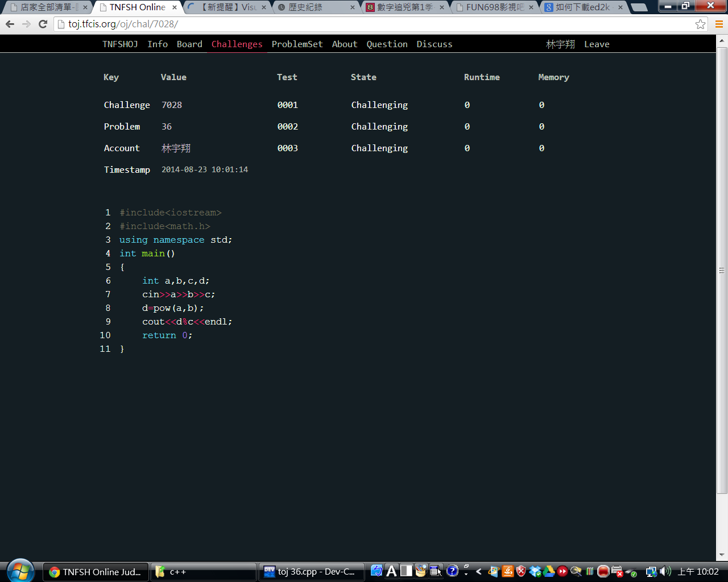Close the 店家全部清單 tab

(85, 7)
